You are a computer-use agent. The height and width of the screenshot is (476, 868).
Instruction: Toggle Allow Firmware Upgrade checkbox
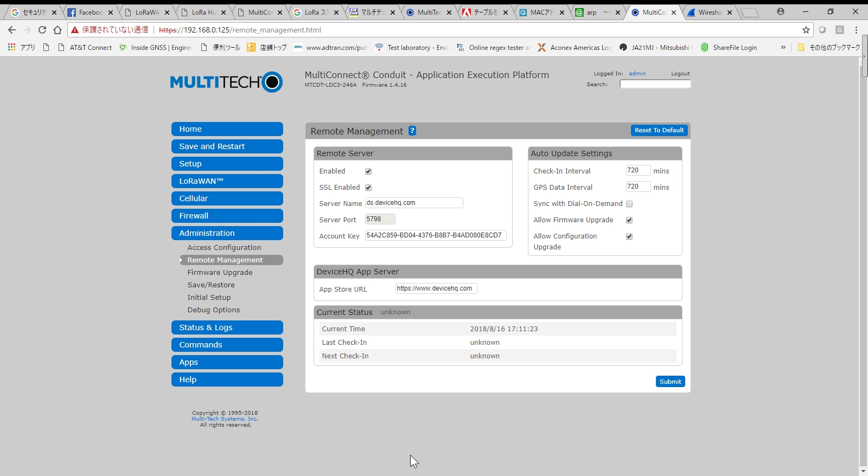click(x=629, y=220)
